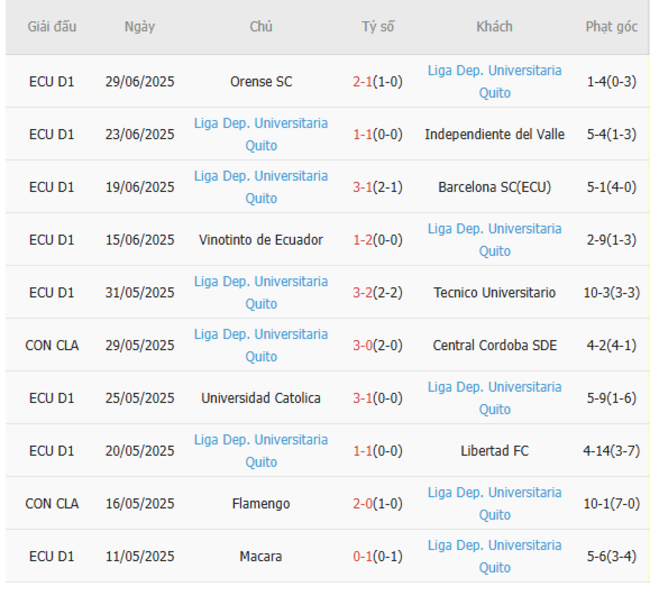Click Central Cordoba SDE team name

(x=494, y=345)
